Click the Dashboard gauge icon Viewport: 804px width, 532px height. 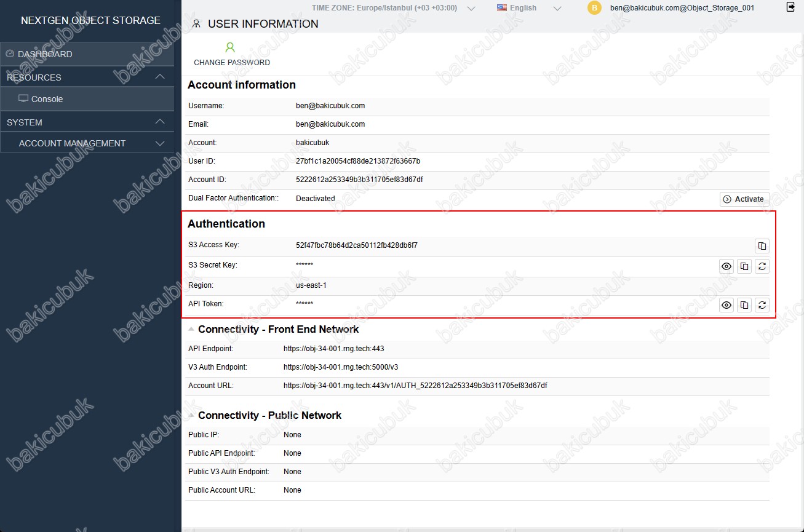pyautogui.click(x=10, y=54)
